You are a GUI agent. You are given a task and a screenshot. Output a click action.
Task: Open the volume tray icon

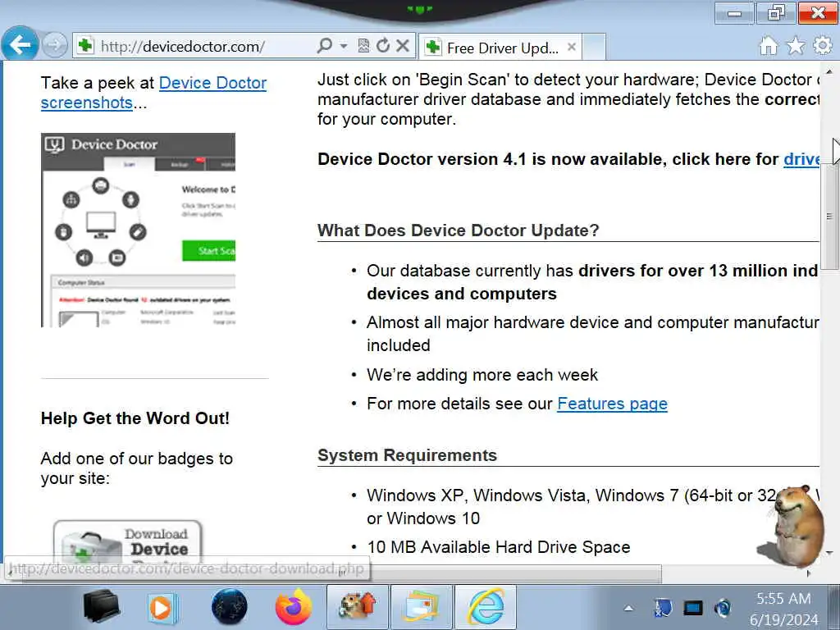coord(723,608)
